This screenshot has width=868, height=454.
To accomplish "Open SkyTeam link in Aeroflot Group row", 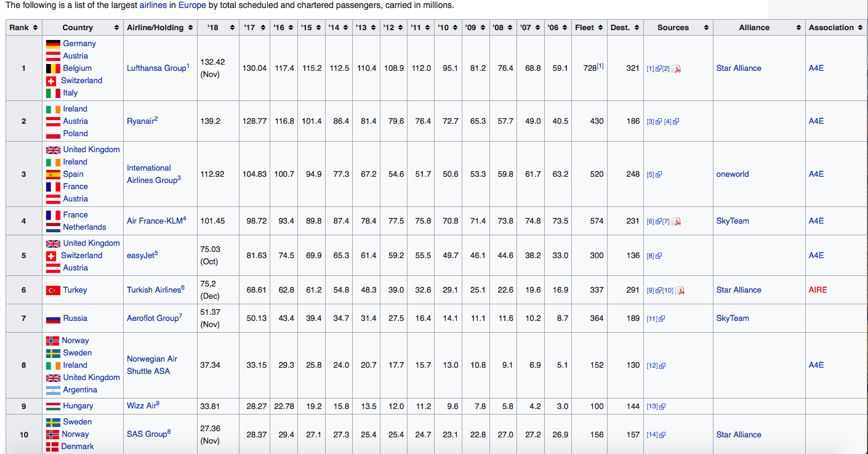I will tap(733, 318).
